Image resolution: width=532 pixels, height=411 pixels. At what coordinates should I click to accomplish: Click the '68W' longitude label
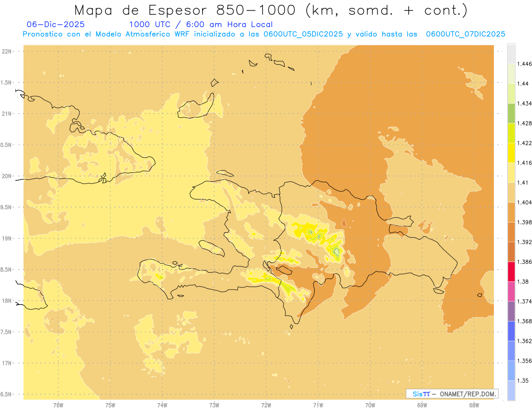pos(474,405)
